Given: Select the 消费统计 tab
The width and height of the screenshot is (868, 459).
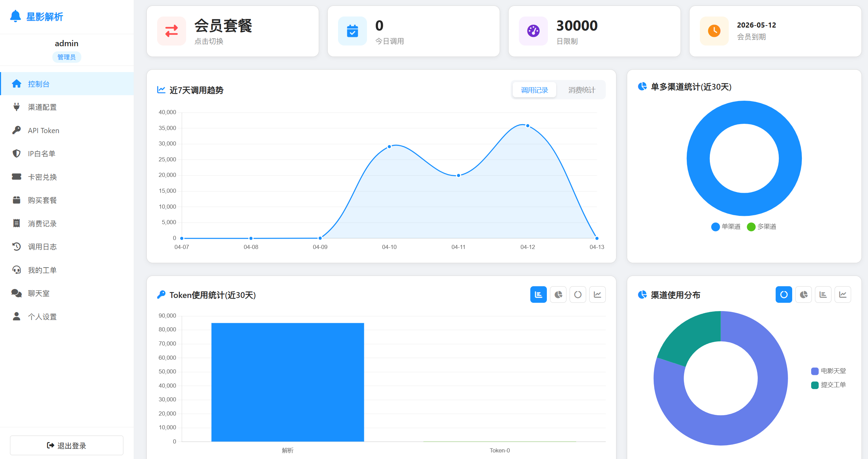Looking at the screenshot, I should point(582,90).
